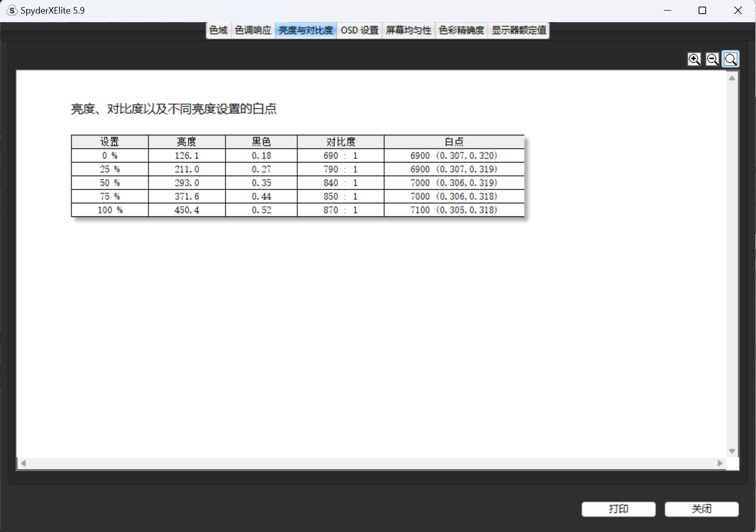Open the 屏幕均匀性 tab
Image resolution: width=756 pixels, height=532 pixels.
[408, 30]
